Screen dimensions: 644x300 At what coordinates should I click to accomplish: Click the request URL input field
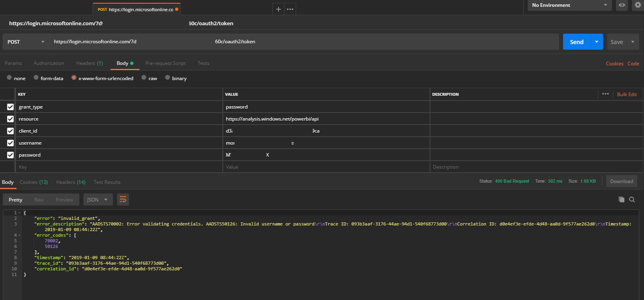tap(304, 42)
